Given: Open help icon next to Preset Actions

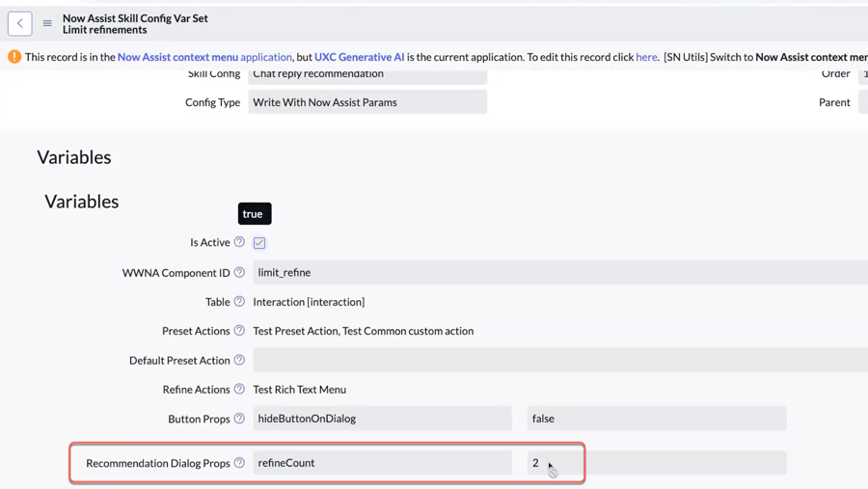Looking at the screenshot, I should point(239,331).
